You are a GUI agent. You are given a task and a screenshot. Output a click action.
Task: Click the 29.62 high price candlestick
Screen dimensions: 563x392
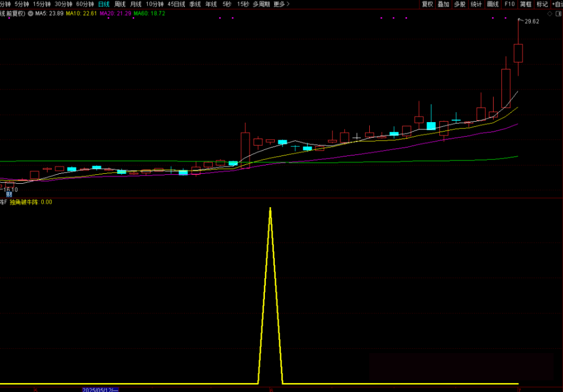pyautogui.click(x=518, y=53)
